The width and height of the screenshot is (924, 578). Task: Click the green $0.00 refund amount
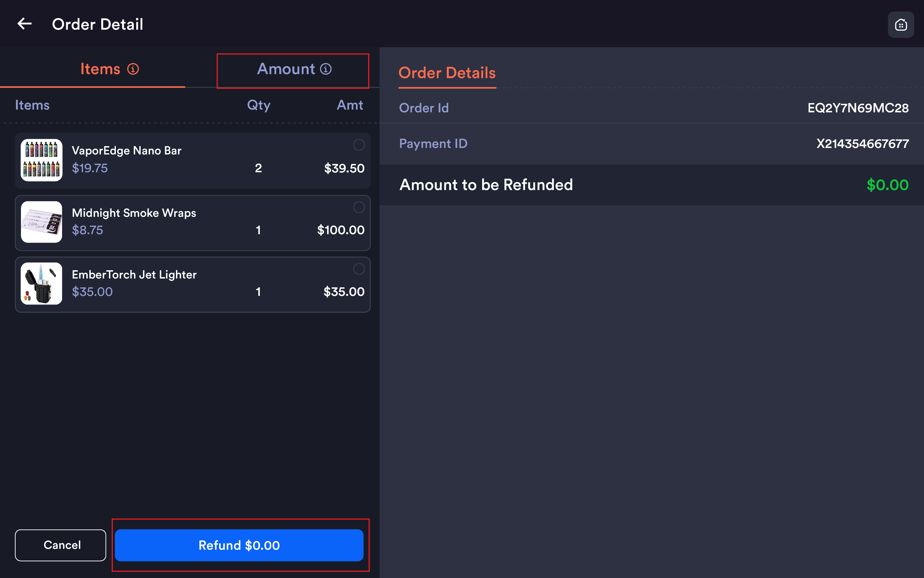887,185
